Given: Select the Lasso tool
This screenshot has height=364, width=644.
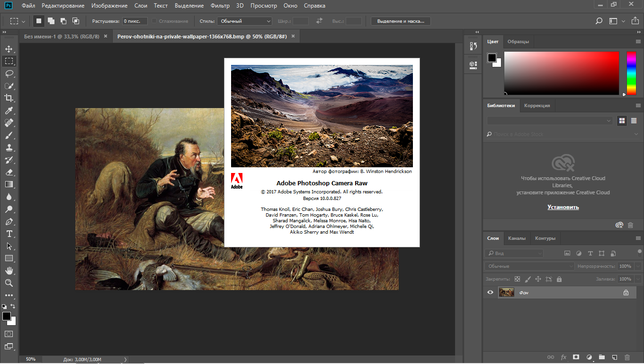Looking at the screenshot, I should pos(9,73).
